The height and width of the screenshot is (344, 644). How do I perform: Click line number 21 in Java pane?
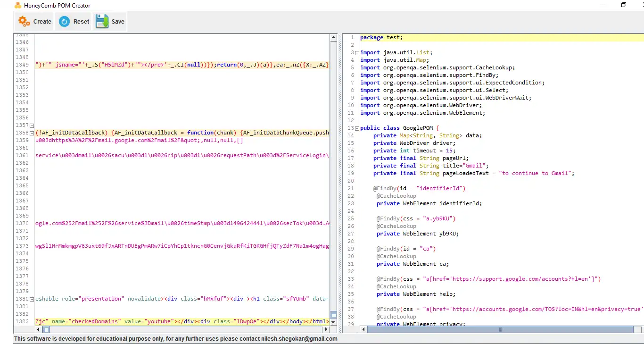point(350,189)
